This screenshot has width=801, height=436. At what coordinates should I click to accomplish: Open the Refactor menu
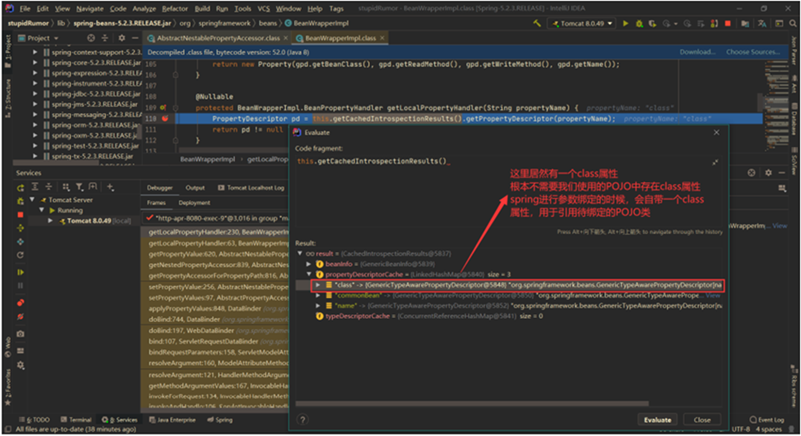coord(174,7)
